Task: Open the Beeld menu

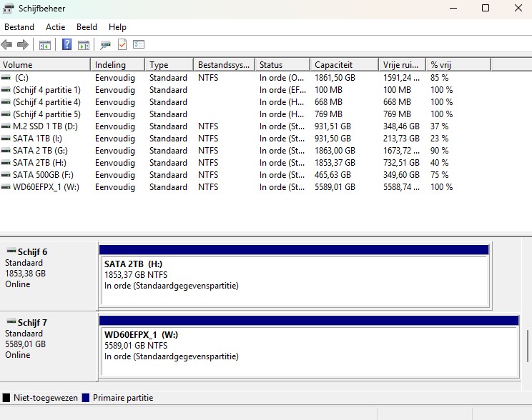Action: [x=87, y=27]
